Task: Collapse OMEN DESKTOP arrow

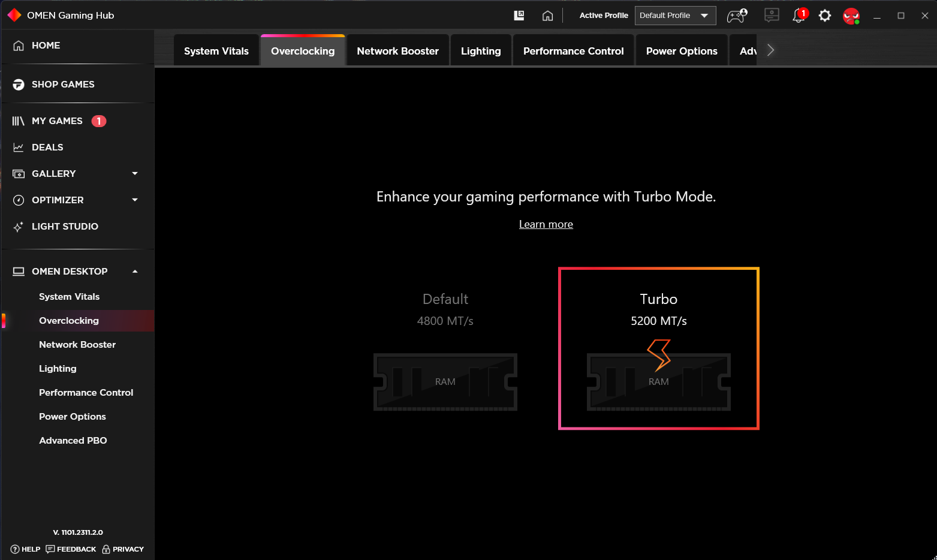Action: pos(135,272)
